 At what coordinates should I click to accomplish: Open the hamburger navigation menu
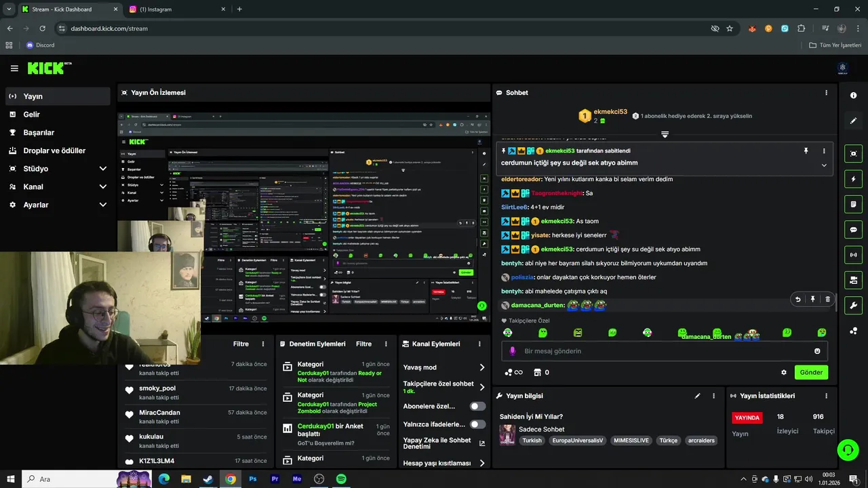14,68
